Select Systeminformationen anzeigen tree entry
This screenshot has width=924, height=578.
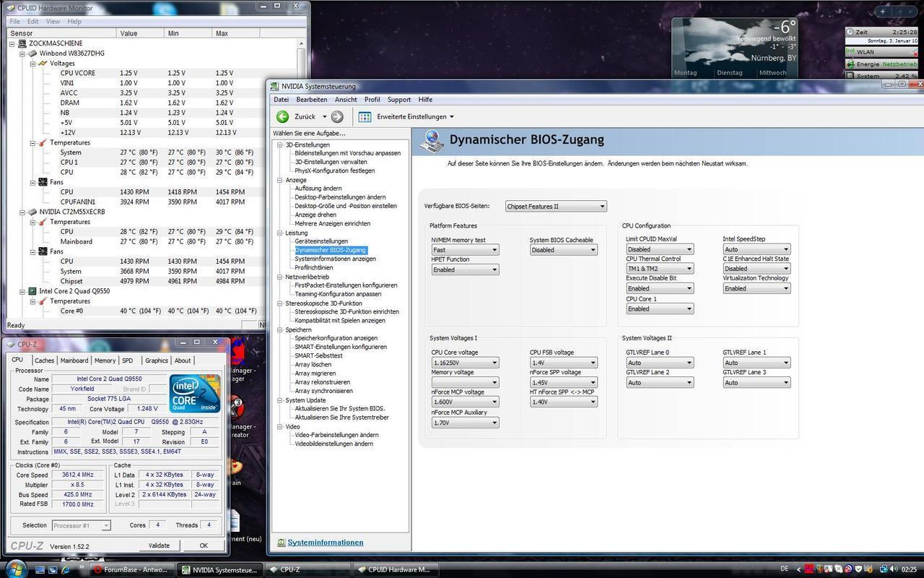tap(335, 259)
